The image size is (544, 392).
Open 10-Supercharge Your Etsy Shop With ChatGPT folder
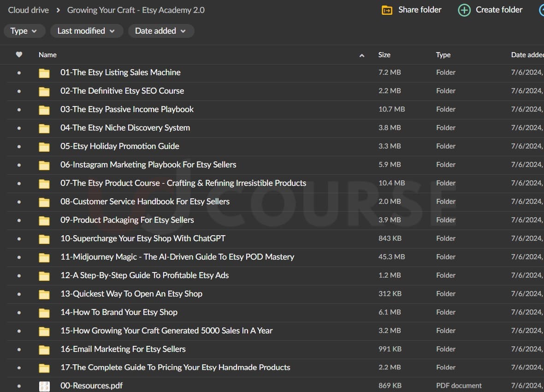click(x=142, y=238)
